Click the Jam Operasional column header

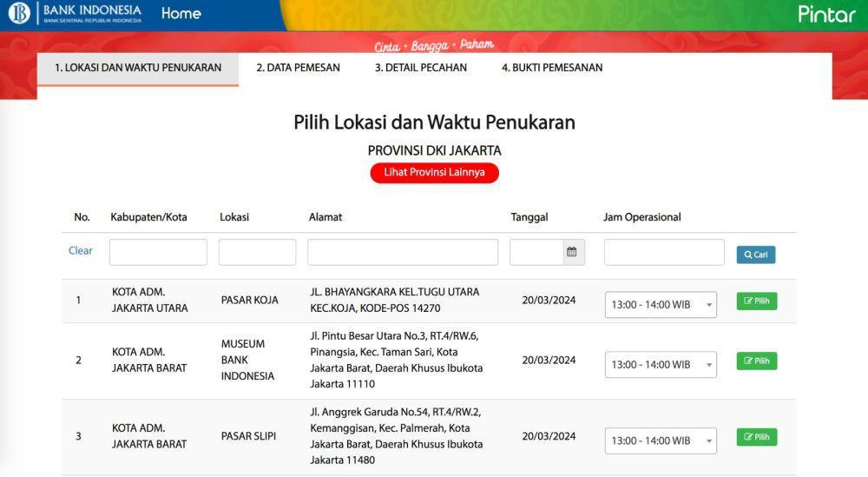click(642, 217)
